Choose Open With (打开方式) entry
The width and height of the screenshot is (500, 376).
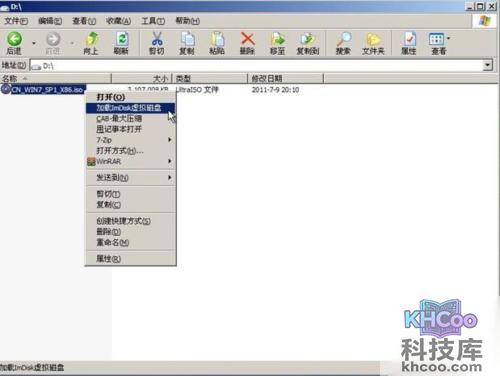pos(130,151)
